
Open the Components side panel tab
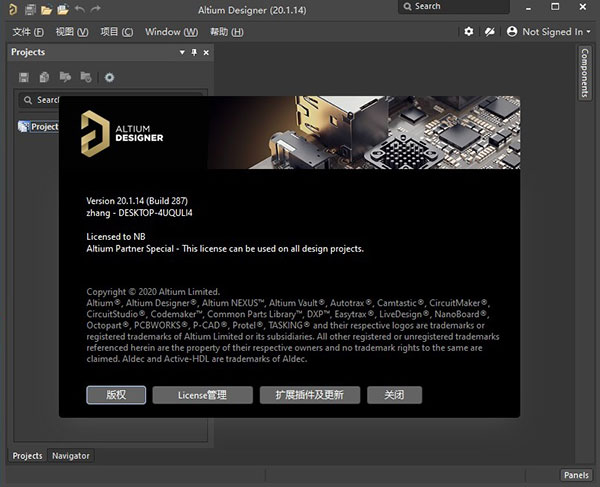pyautogui.click(x=584, y=73)
